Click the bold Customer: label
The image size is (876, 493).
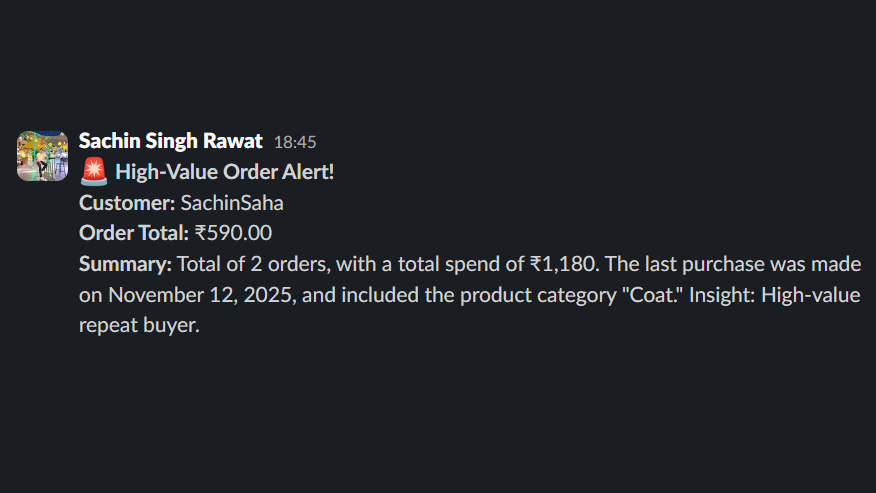coord(127,203)
